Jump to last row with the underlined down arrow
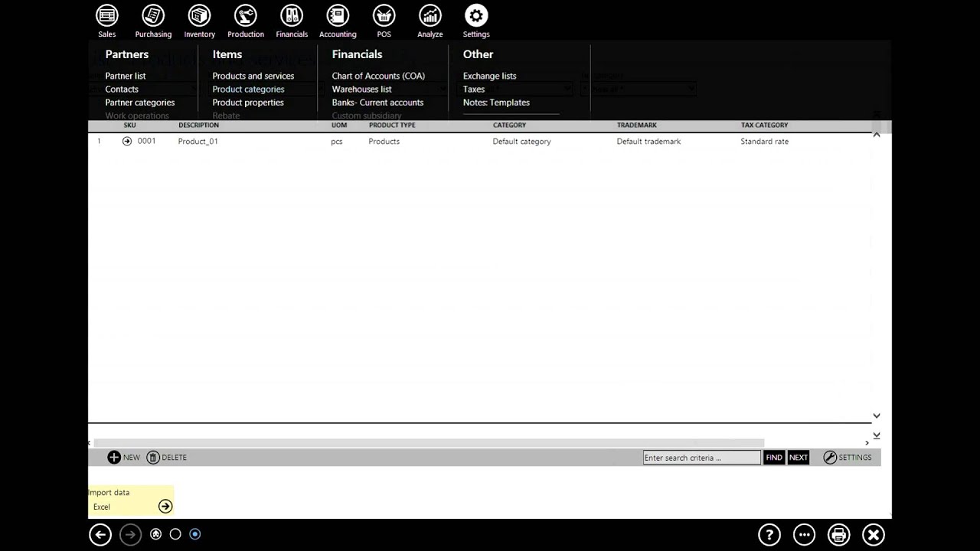This screenshot has height=551, width=980. pos(877,435)
